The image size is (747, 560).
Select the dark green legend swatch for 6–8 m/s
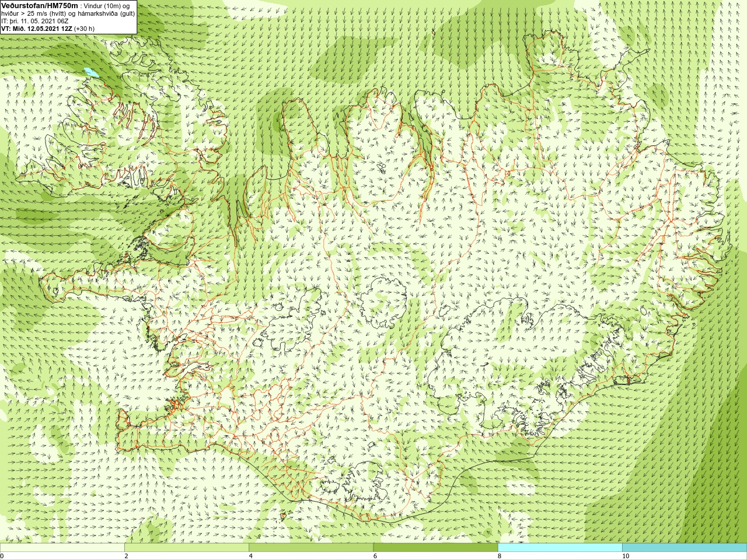point(435,548)
